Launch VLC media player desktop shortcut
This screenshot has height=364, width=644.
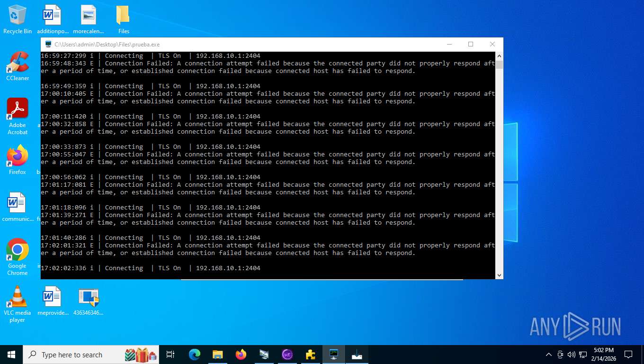[18, 304]
